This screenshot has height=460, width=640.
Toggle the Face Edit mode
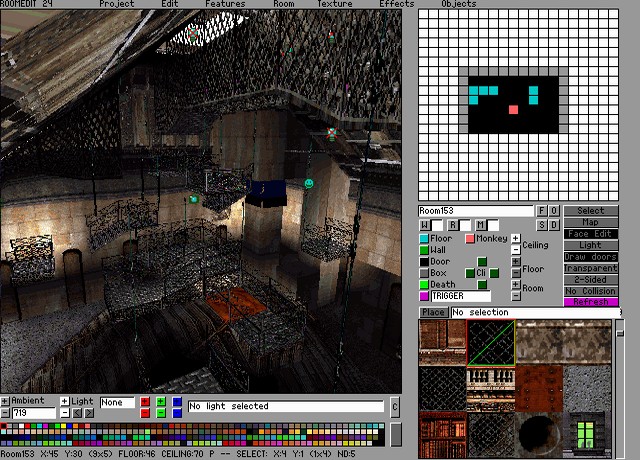pos(591,234)
